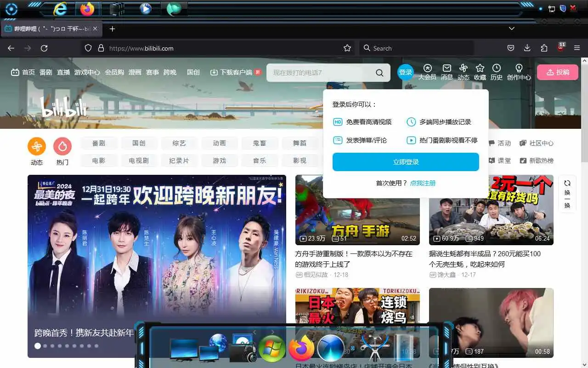Open the 方舟手游 video thumbnail

[x=357, y=210]
